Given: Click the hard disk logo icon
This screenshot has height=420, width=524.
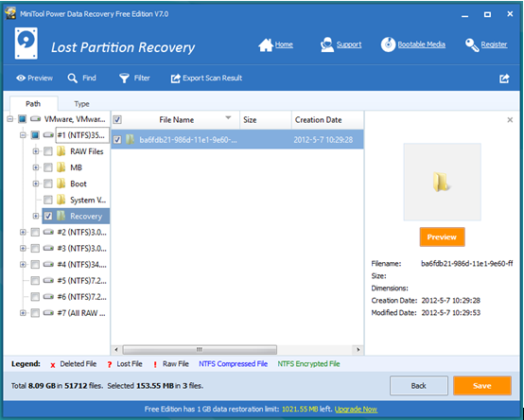Looking at the screenshot, I should point(26,44).
